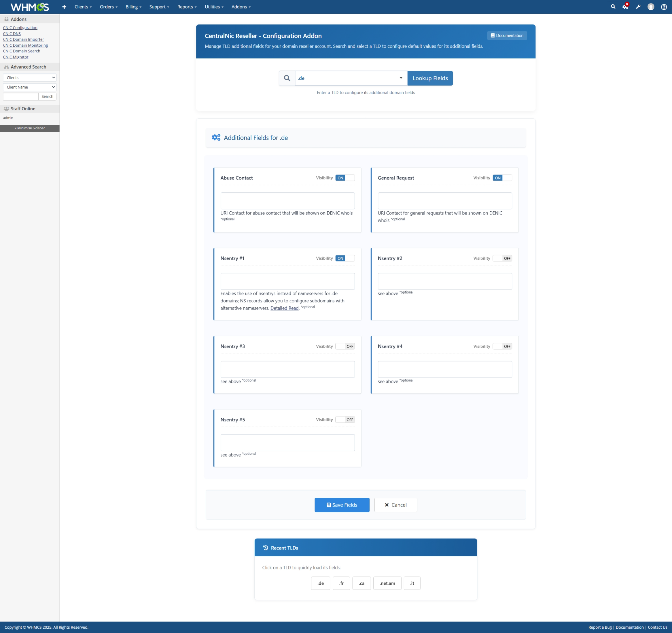The height and width of the screenshot is (633, 672).
Task: Click Minimise Sidebar bar
Action: (30, 128)
